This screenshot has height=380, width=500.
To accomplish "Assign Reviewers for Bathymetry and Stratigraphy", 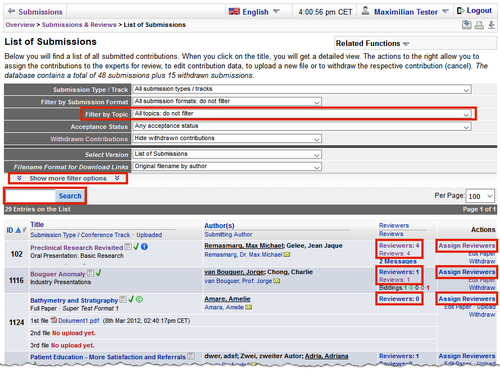I will pyautogui.click(x=467, y=299).
